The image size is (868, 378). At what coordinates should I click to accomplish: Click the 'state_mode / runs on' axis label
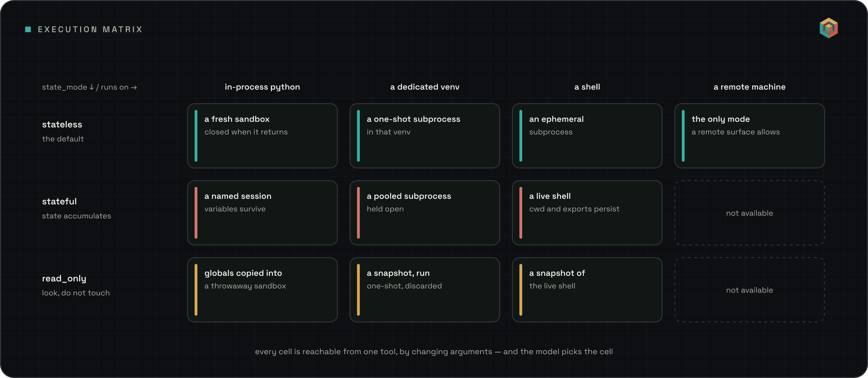click(89, 87)
